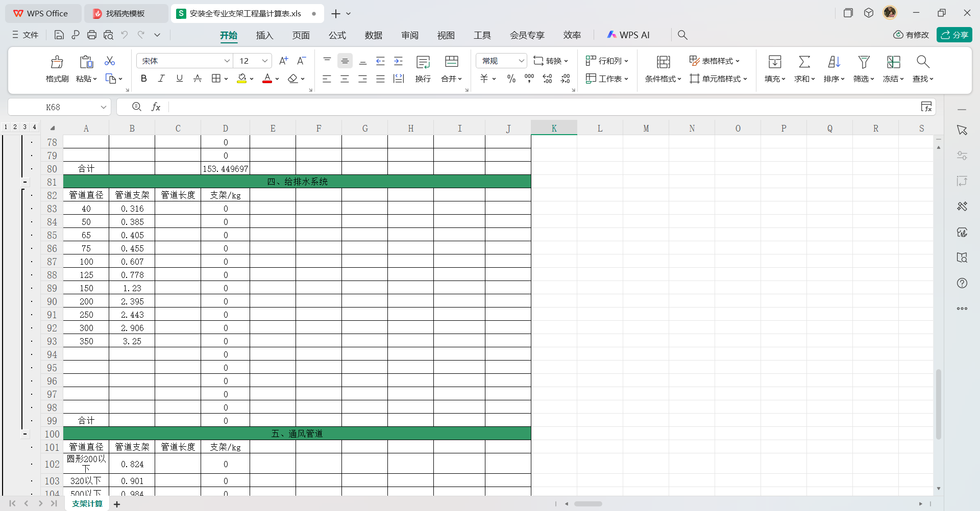The height and width of the screenshot is (511, 980).
Task: Open the 文件 (File) menu
Action: 26,35
